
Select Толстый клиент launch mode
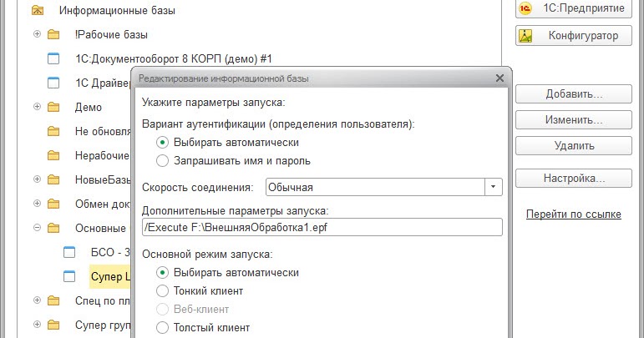(162, 327)
